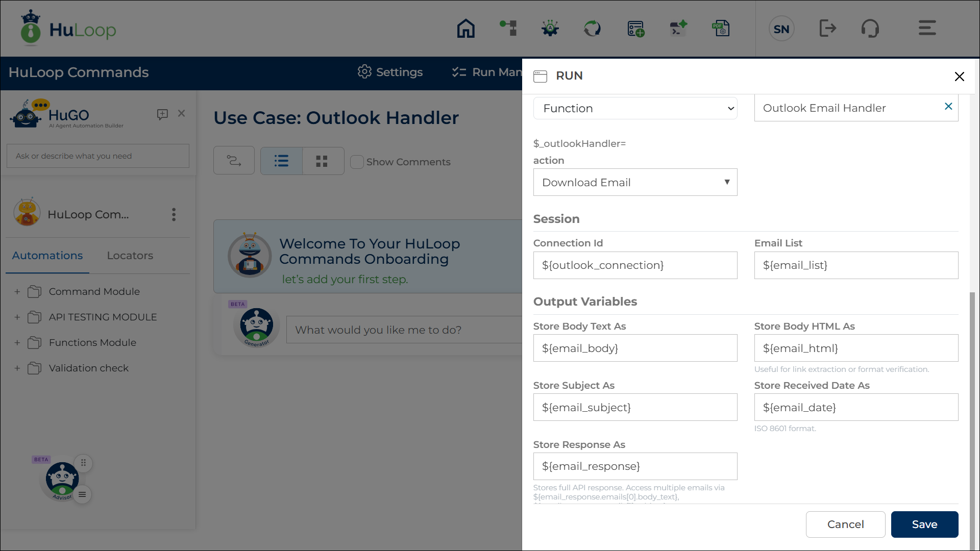Enable the Show Comments checkbox

[x=357, y=162]
